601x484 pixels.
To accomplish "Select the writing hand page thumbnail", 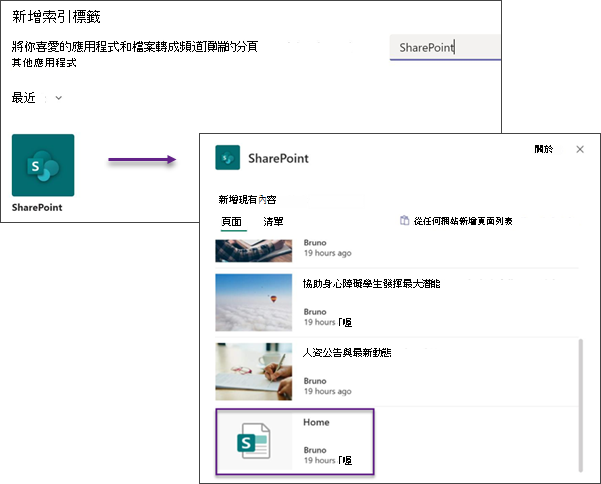I will (x=254, y=372).
